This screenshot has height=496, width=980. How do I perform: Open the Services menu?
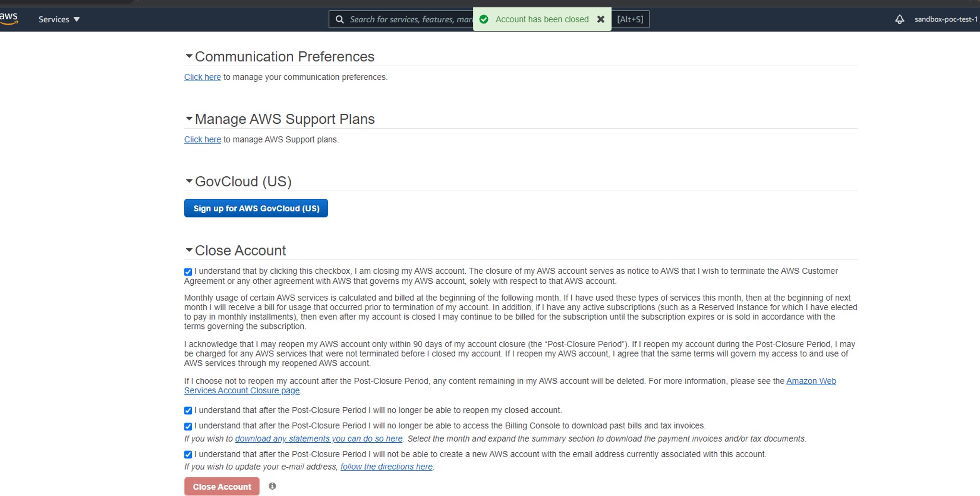tap(59, 19)
